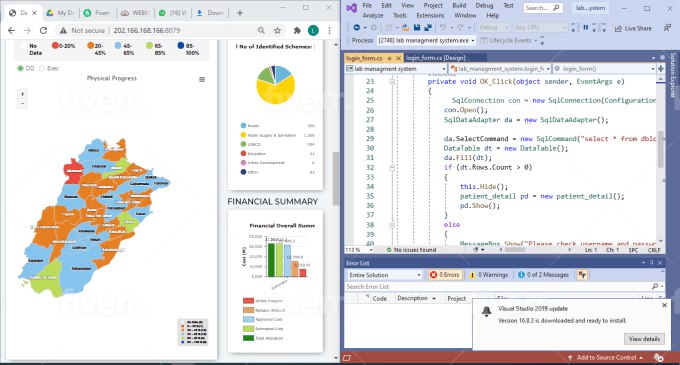The width and height of the screenshot is (680, 365).
Task: Click View details on update notification
Action: coord(644,339)
